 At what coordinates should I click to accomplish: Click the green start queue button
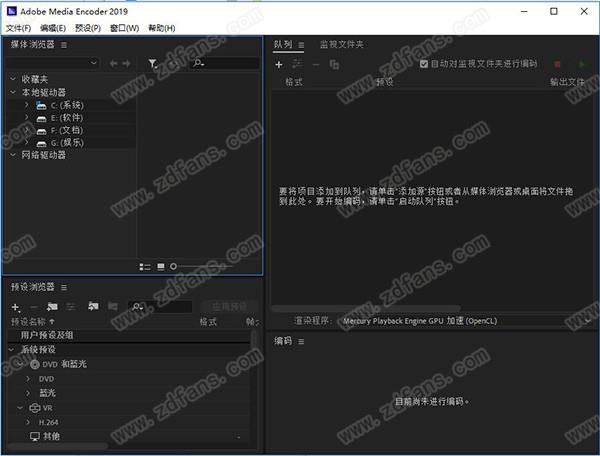582,64
